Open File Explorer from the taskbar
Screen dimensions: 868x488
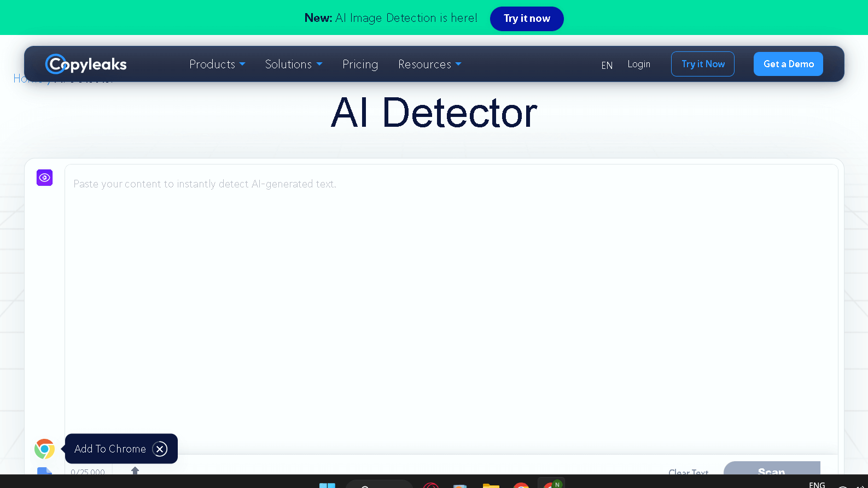coord(491,485)
